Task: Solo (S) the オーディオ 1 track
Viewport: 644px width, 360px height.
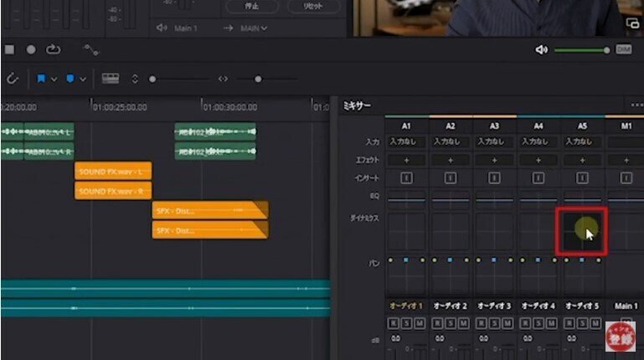Action: (x=407, y=323)
